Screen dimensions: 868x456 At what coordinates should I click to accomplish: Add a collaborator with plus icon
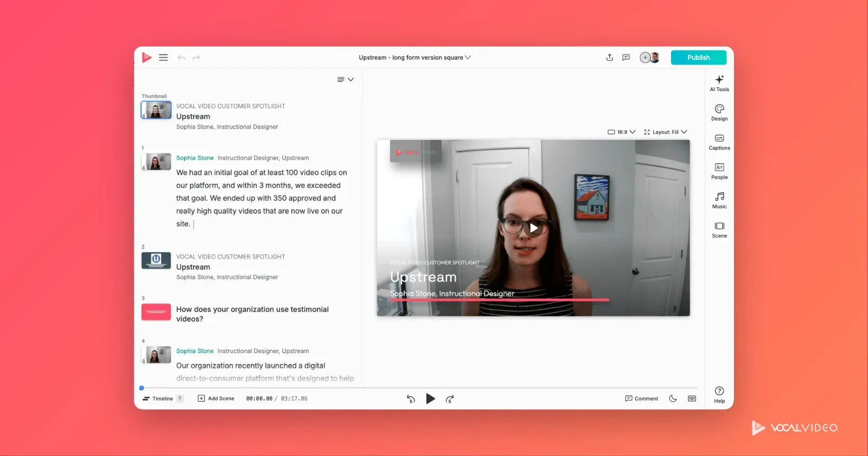click(645, 58)
